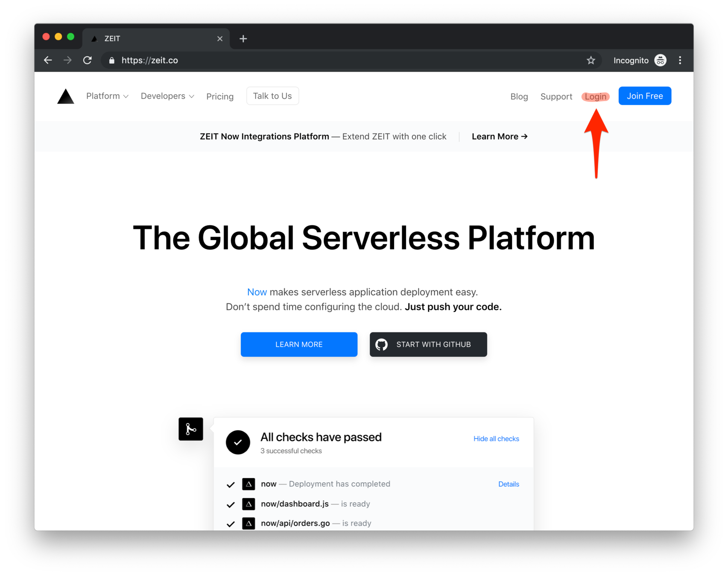Open a new tab with plus icon
728x576 pixels.
click(243, 38)
